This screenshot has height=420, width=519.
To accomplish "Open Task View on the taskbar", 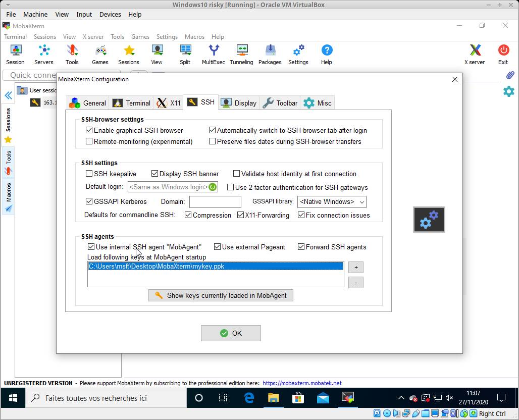I will pos(223,398).
